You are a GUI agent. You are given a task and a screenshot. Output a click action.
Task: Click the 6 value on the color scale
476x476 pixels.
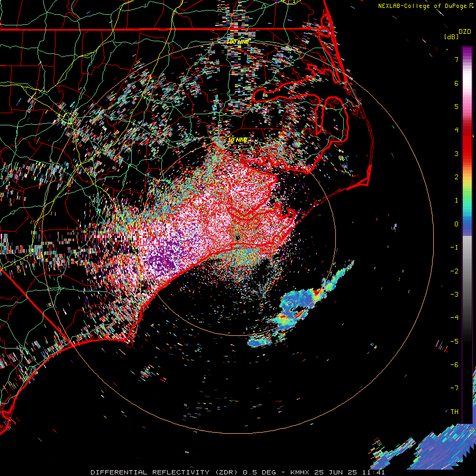pos(456,83)
